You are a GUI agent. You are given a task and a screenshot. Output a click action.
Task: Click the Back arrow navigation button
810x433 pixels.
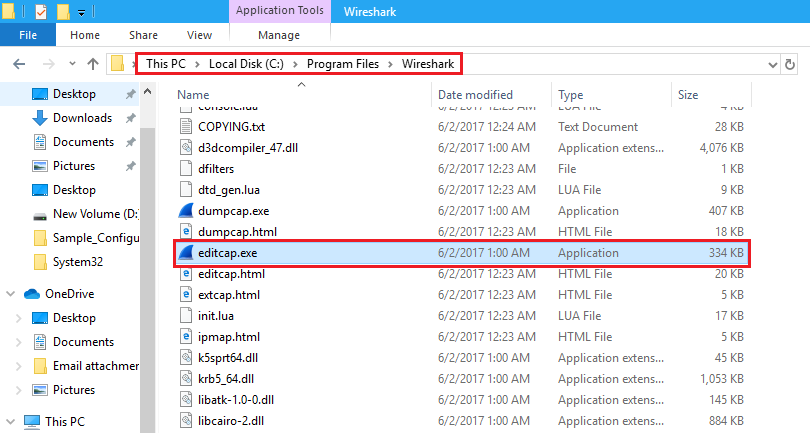pos(18,64)
